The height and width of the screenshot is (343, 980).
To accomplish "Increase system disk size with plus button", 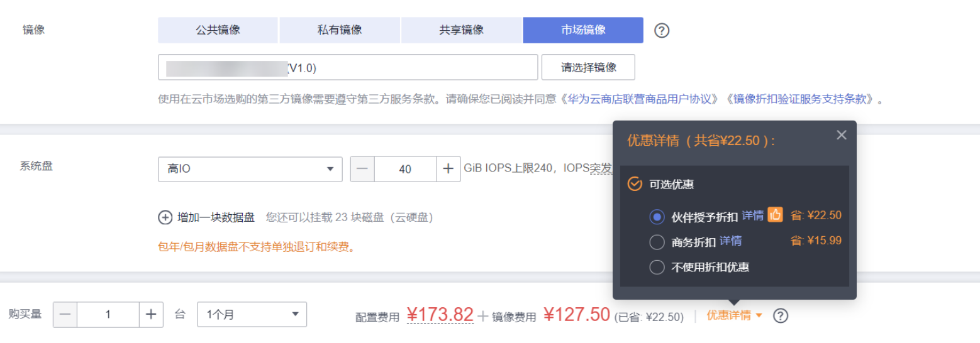I will tap(448, 169).
